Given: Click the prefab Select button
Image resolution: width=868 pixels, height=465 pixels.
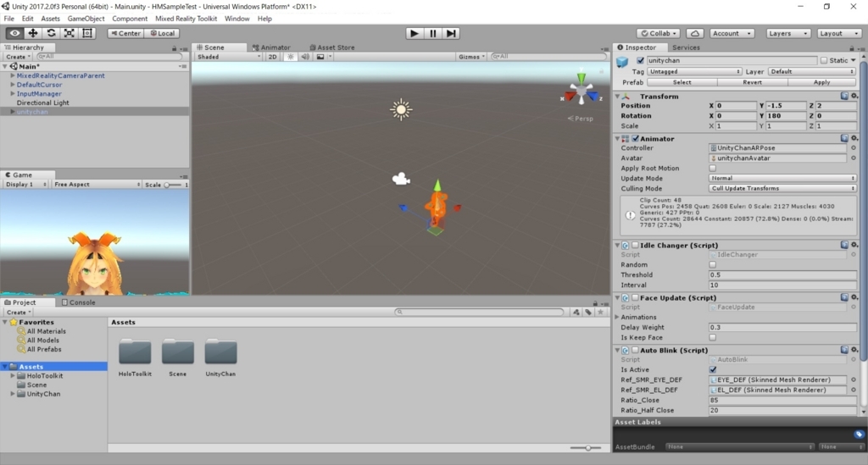Looking at the screenshot, I should coord(682,82).
